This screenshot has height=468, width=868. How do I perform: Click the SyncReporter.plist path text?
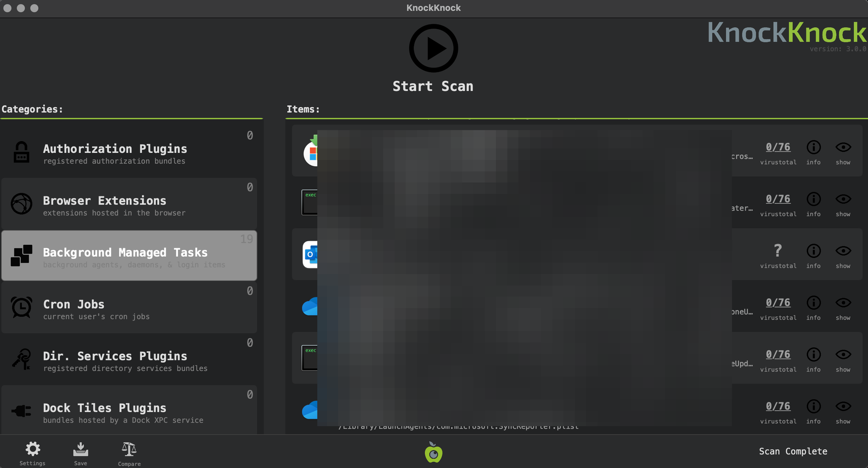[x=459, y=427]
